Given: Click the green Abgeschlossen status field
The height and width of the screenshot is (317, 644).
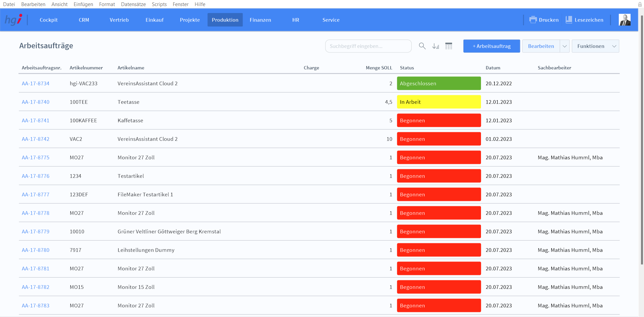Looking at the screenshot, I should (x=439, y=83).
